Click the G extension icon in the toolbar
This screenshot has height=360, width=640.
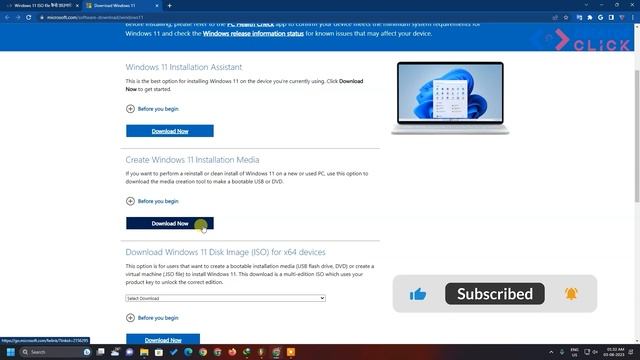[600, 18]
